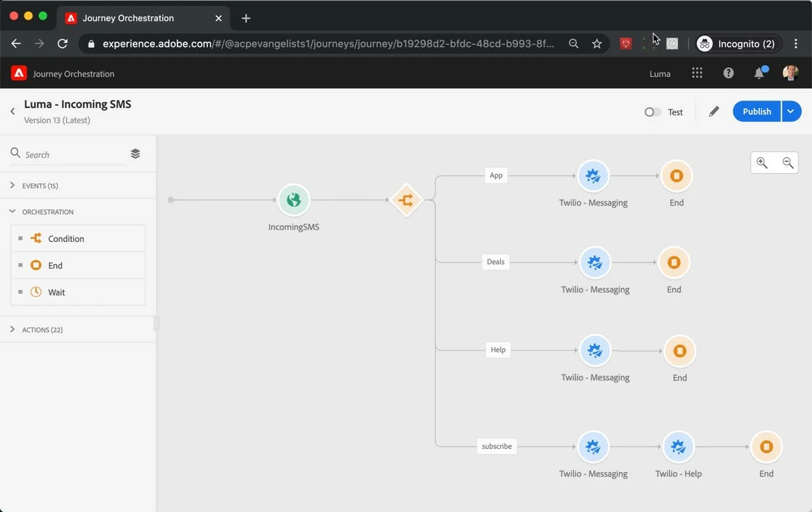Click the Deals path label
Viewport: 812px width, 512px height.
tap(496, 261)
